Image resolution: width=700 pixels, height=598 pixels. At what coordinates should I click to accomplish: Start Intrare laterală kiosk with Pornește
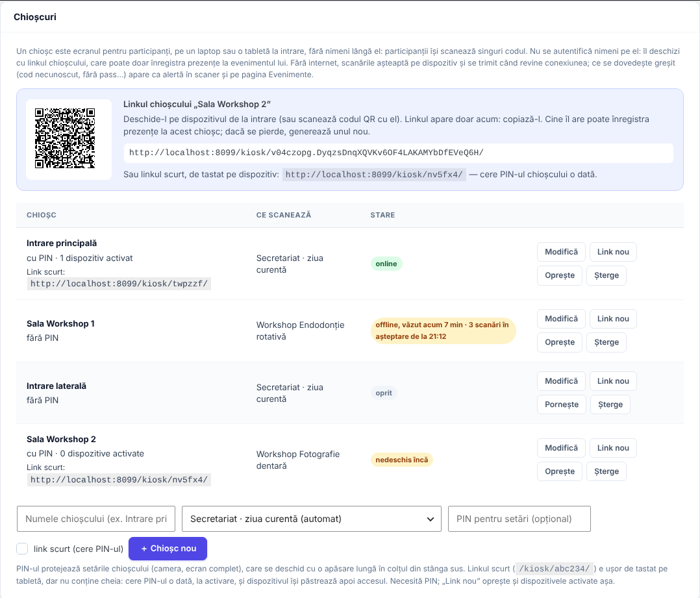(x=562, y=405)
